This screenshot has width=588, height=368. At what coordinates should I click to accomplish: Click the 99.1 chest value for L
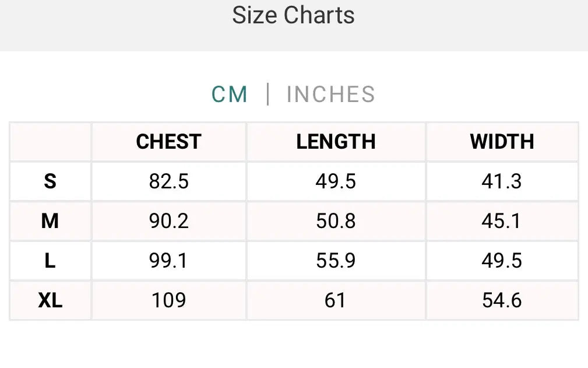point(168,261)
